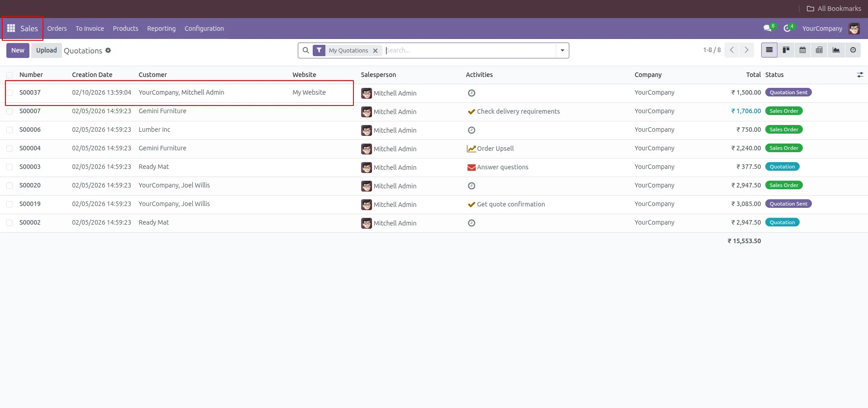
Task: Toggle the select-all checkbox in header
Action: 10,75
